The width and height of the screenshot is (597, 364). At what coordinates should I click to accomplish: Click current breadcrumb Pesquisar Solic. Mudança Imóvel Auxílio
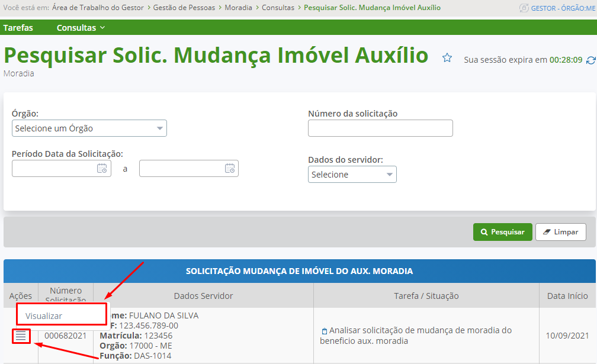[x=372, y=8]
